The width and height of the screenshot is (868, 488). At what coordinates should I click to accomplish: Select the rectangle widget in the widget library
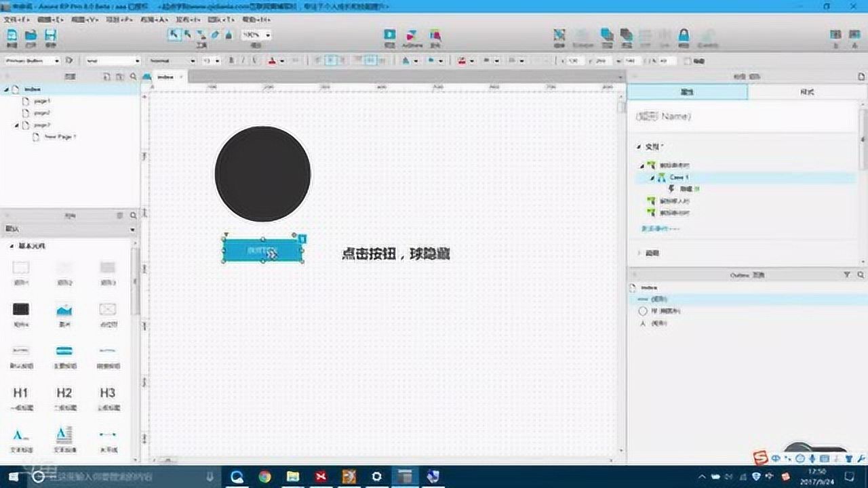pyautogui.click(x=22, y=268)
